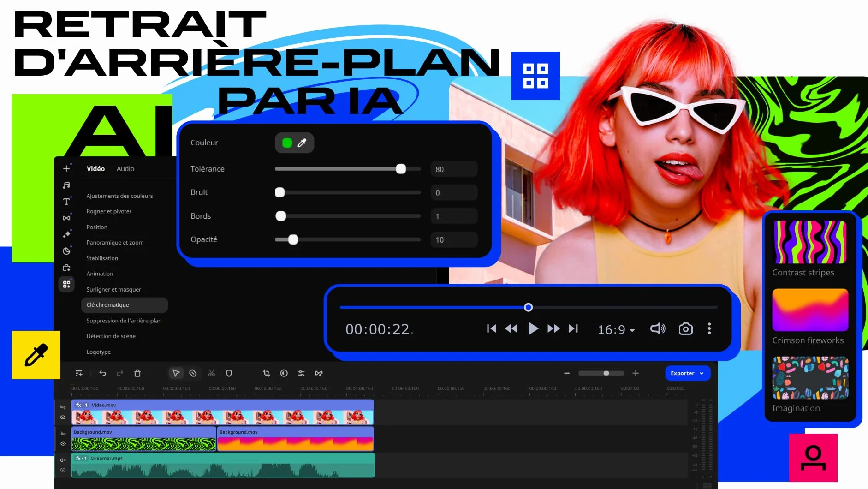Click the player progress bar handle

pyautogui.click(x=529, y=307)
